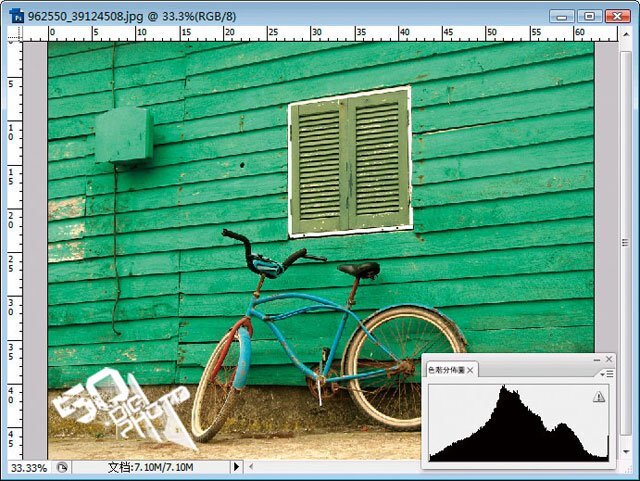Maximize the document window

coord(589,15)
